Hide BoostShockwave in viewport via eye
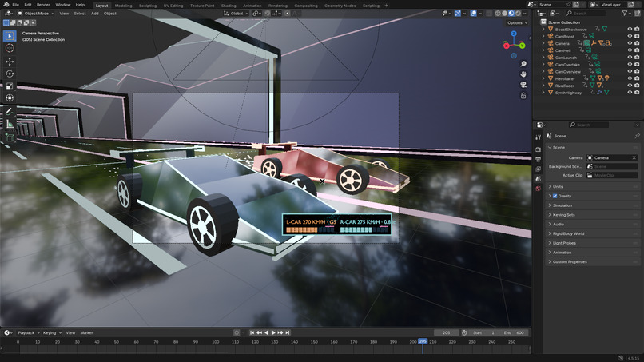Image resolution: width=644 pixels, height=362 pixels. pyautogui.click(x=630, y=30)
